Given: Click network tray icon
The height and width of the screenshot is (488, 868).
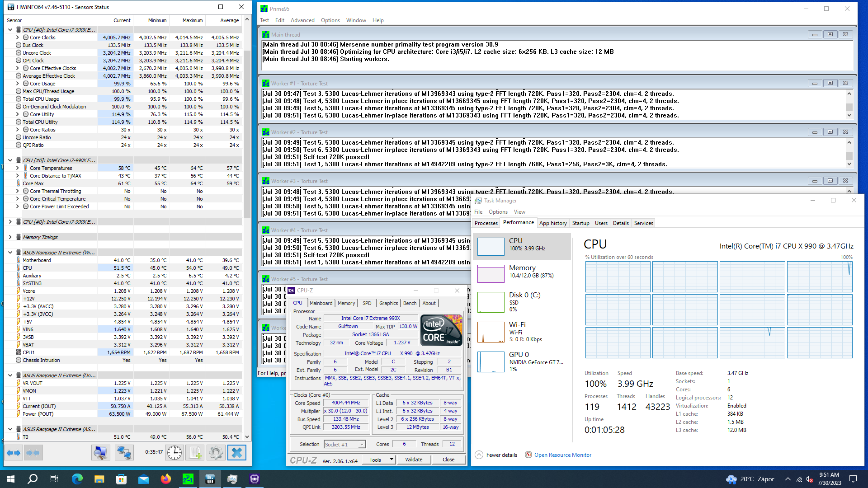Looking at the screenshot, I should [799, 479].
